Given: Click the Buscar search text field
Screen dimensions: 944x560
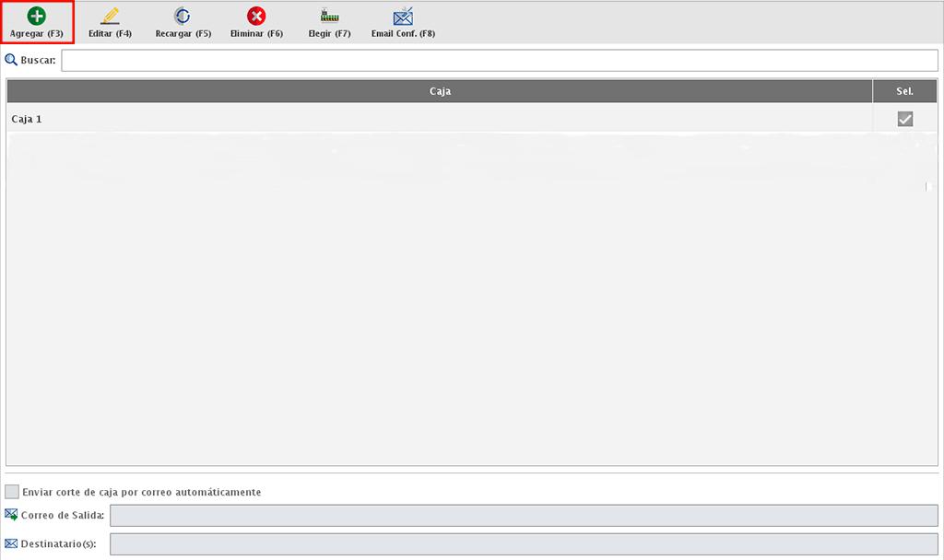Looking at the screenshot, I should tap(499, 60).
